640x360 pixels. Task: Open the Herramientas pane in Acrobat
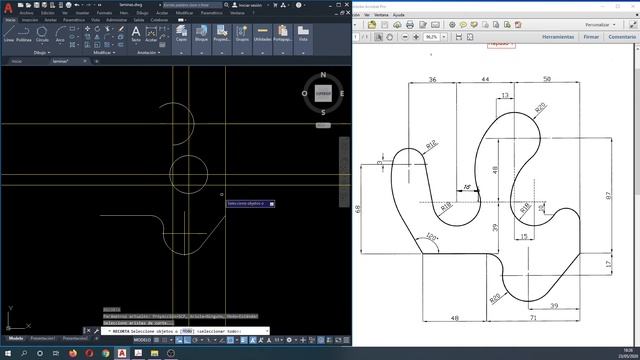click(x=558, y=37)
